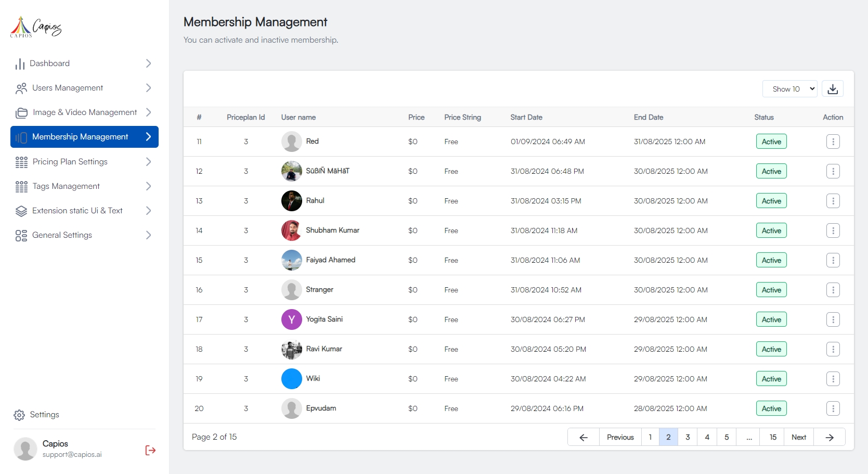Click the Next pagination button
868x474 pixels.
(799, 437)
